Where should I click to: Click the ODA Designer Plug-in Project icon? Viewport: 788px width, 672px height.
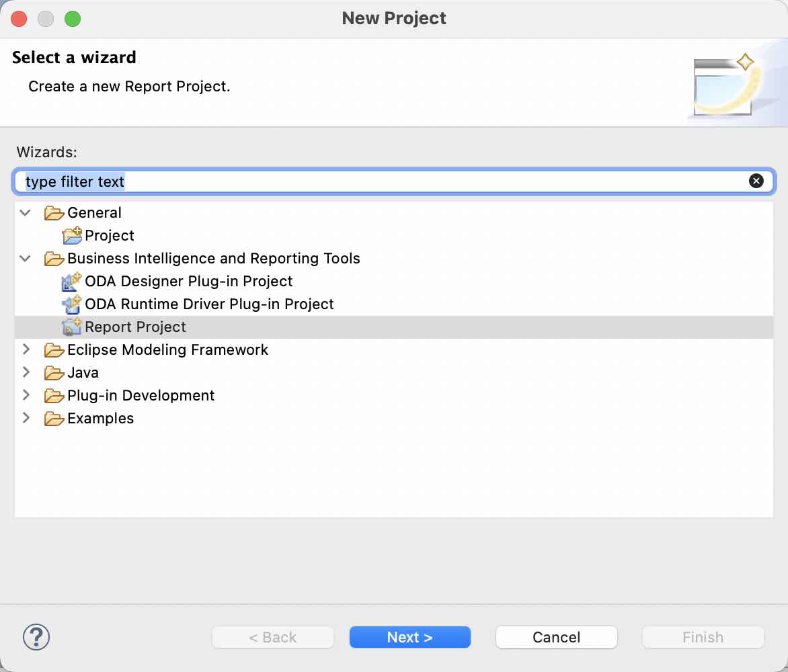tap(71, 282)
